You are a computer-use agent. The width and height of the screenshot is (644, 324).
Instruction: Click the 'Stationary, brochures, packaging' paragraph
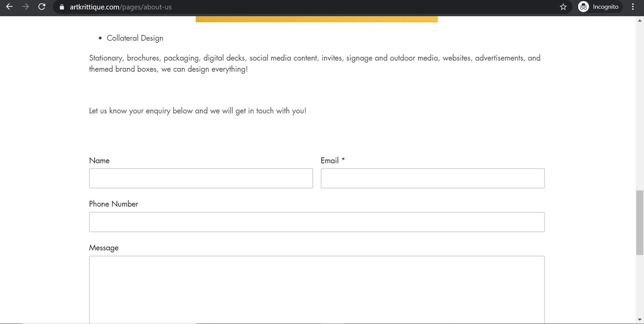tap(314, 63)
